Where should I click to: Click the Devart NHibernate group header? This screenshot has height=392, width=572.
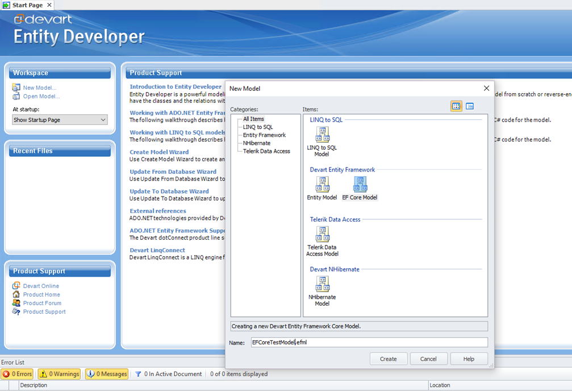tap(335, 269)
